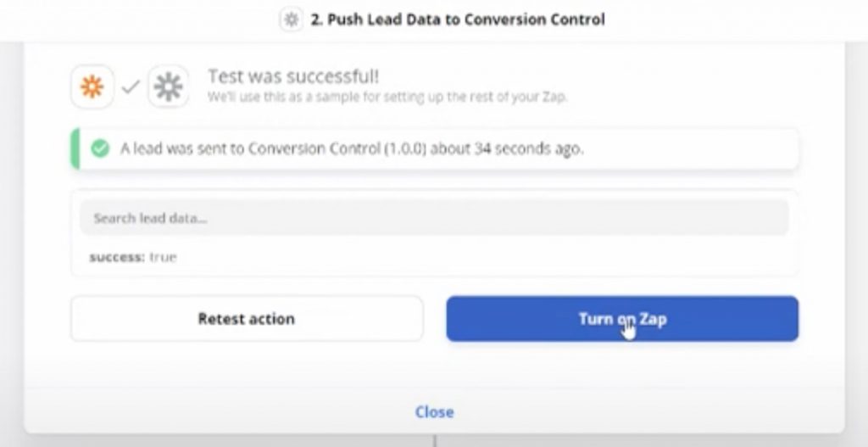Click the '34 seconds ago' timestamp text

[x=526, y=149]
